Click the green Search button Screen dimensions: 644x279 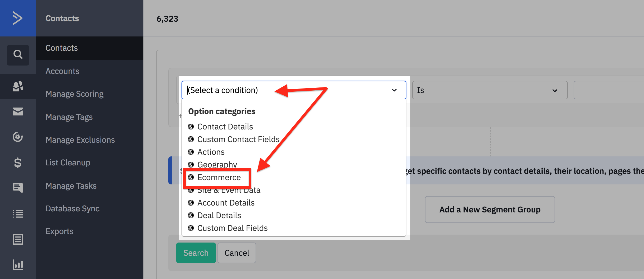196,253
